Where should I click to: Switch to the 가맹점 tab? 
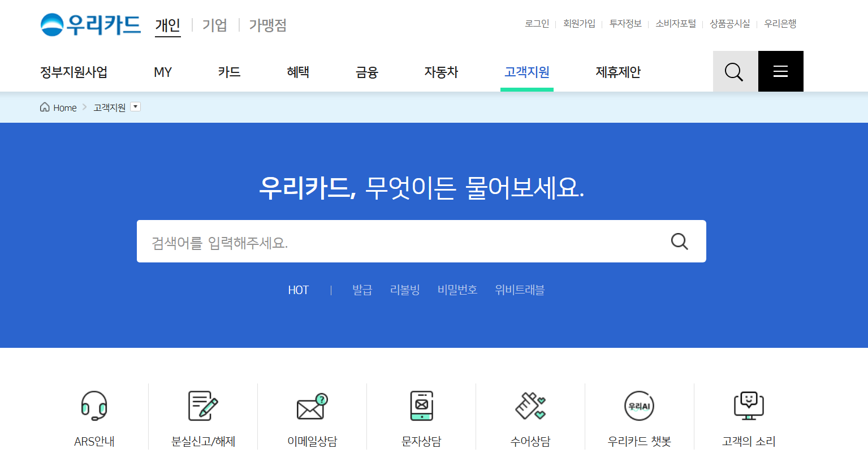coord(268,25)
